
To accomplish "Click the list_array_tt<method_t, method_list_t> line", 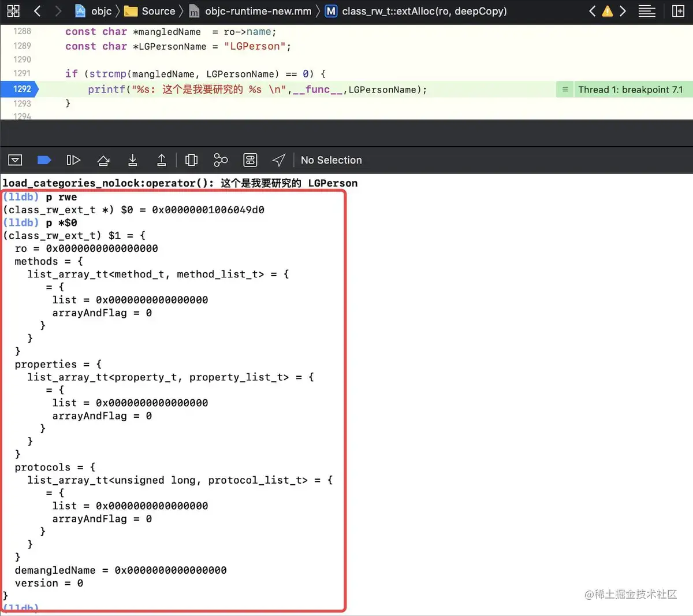I will point(158,274).
